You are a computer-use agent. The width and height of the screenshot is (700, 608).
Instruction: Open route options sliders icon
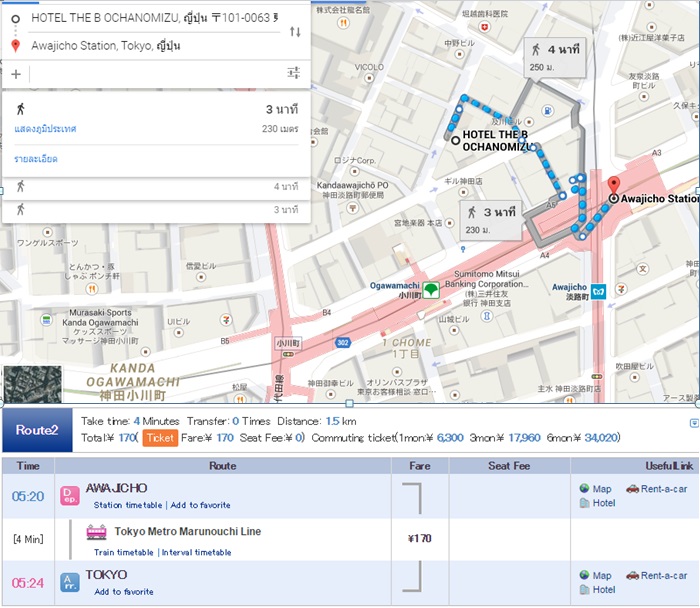(x=293, y=72)
